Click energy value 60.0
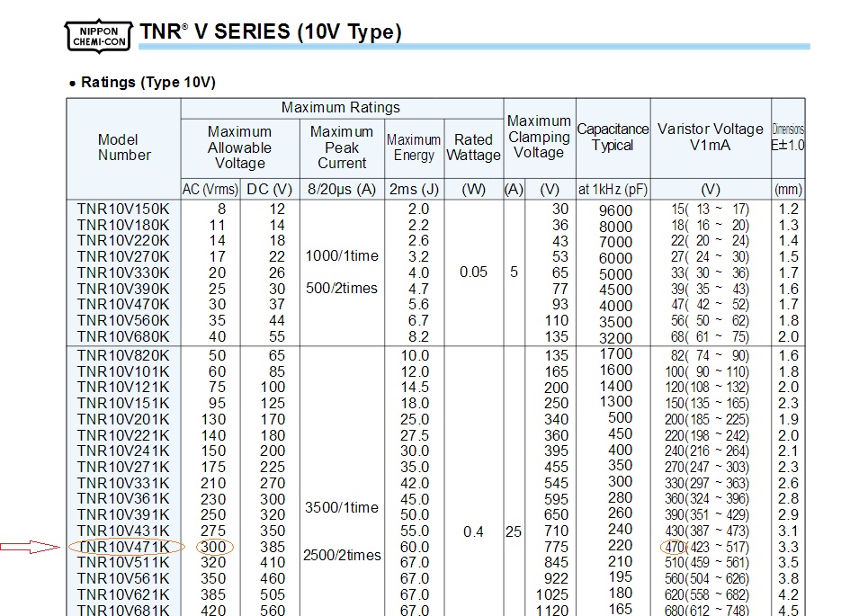 414,547
